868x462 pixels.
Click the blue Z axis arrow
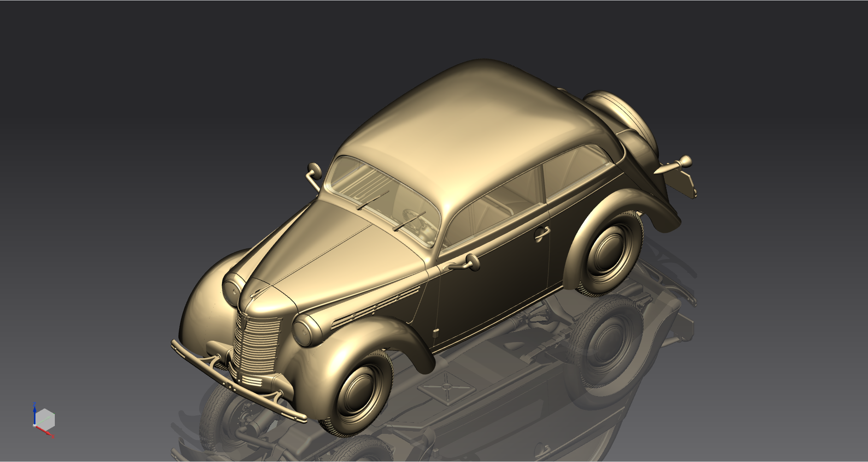click(x=35, y=413)
